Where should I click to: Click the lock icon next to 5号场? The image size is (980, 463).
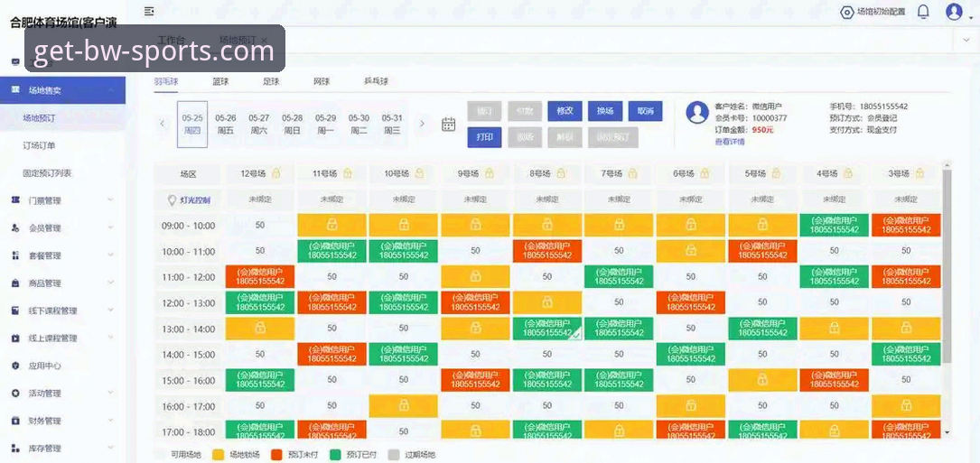pyautogui.click(x=776, y=173)
